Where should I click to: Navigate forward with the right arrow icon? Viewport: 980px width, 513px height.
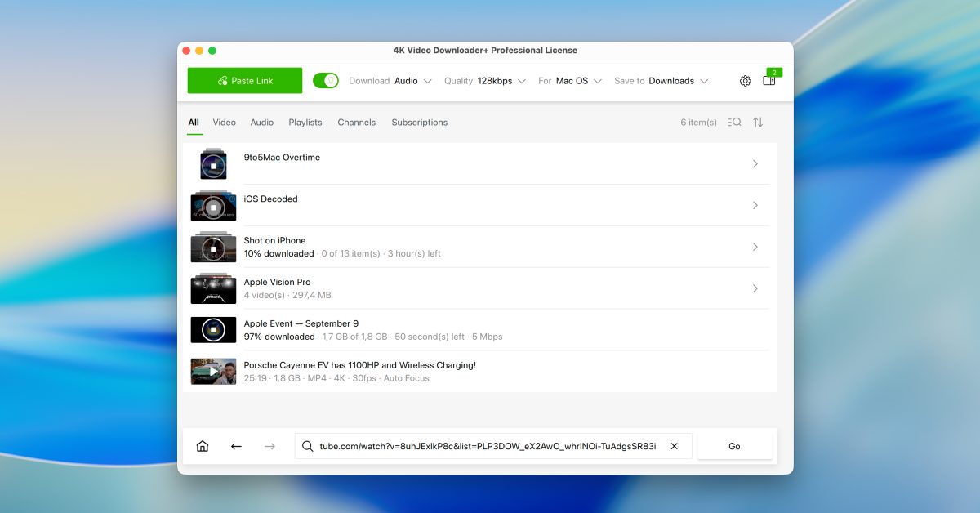tap(269, 446)
